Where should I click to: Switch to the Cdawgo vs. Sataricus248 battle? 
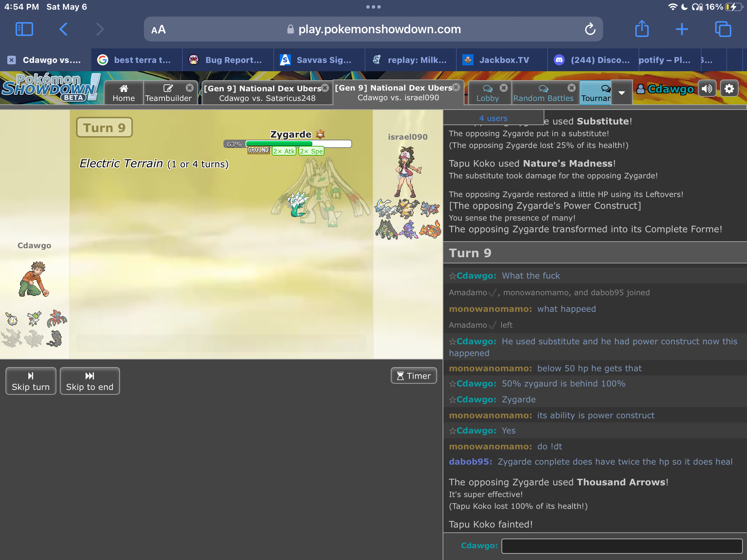pos(267,93)
